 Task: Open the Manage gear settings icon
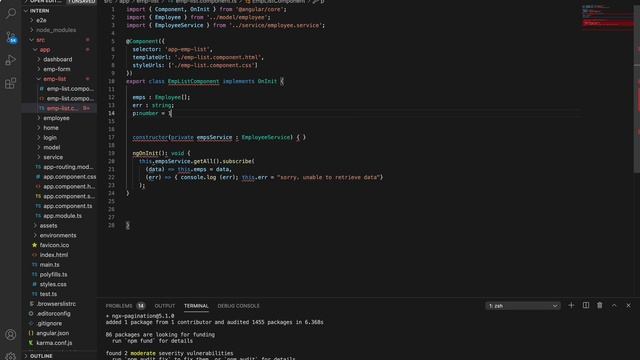click(x=11, y=356)
